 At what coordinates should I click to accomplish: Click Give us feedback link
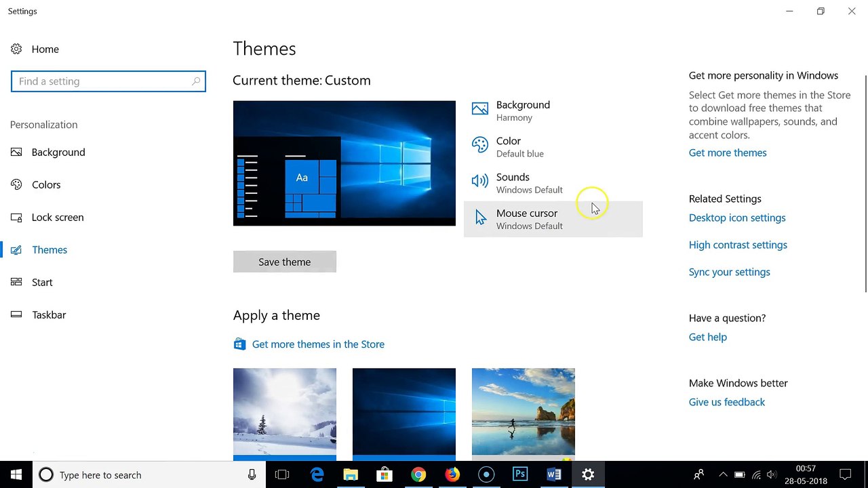tap(727, 402)
